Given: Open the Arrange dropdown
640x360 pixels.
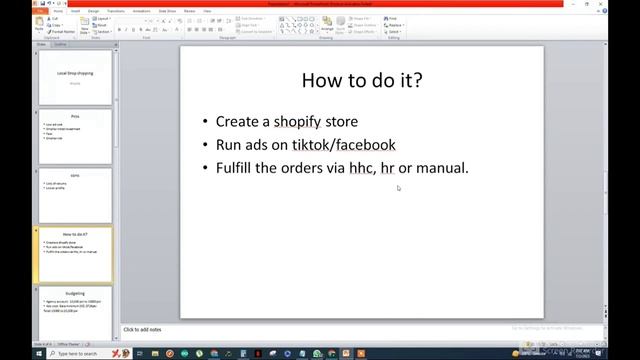Looking at the screenshot, I should pos(327,25).
